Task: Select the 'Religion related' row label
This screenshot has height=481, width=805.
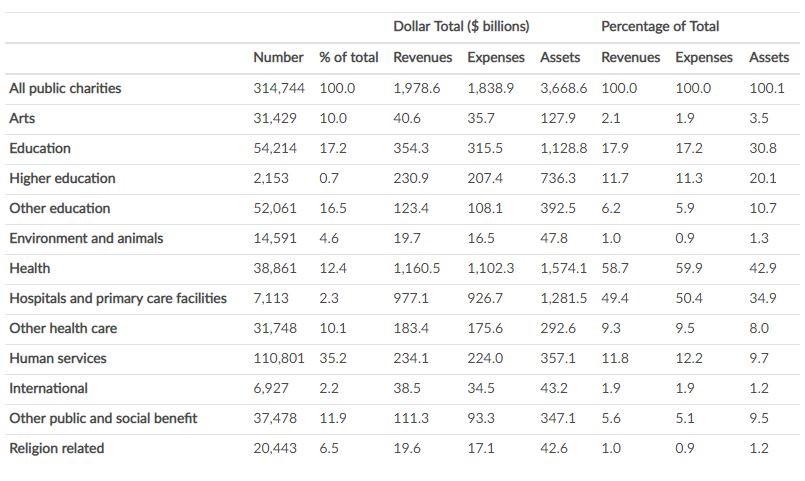Action: click(x=56, y=448)
